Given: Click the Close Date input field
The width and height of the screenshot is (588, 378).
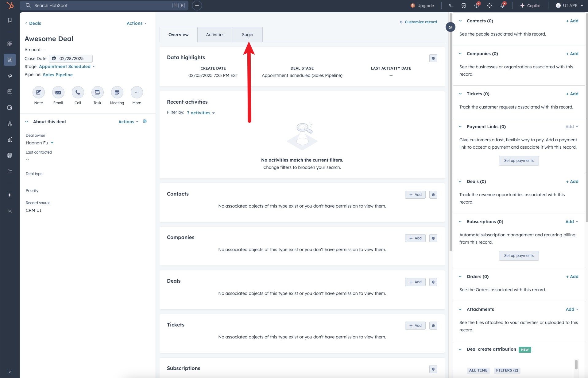Looking at the screenshot, I should 71,59.
